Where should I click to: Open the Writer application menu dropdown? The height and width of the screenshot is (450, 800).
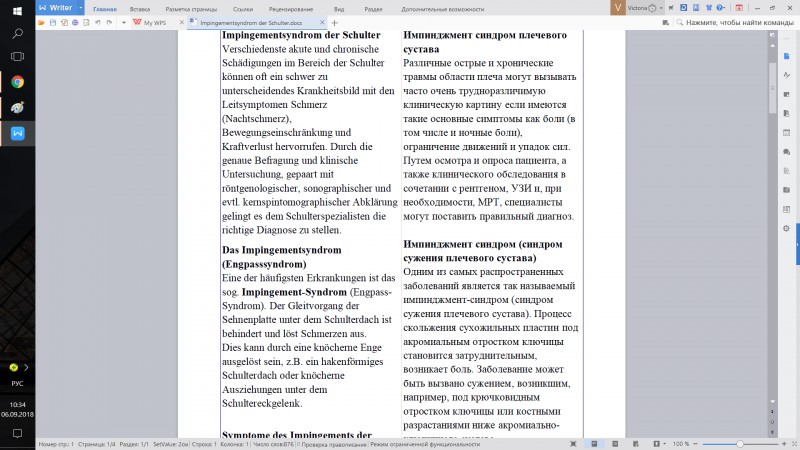[81, 8]
